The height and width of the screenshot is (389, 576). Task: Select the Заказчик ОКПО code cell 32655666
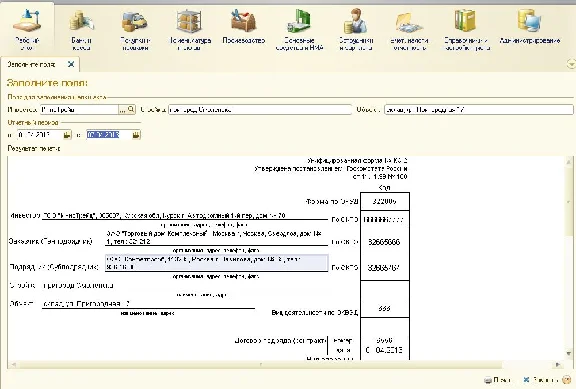385,242
